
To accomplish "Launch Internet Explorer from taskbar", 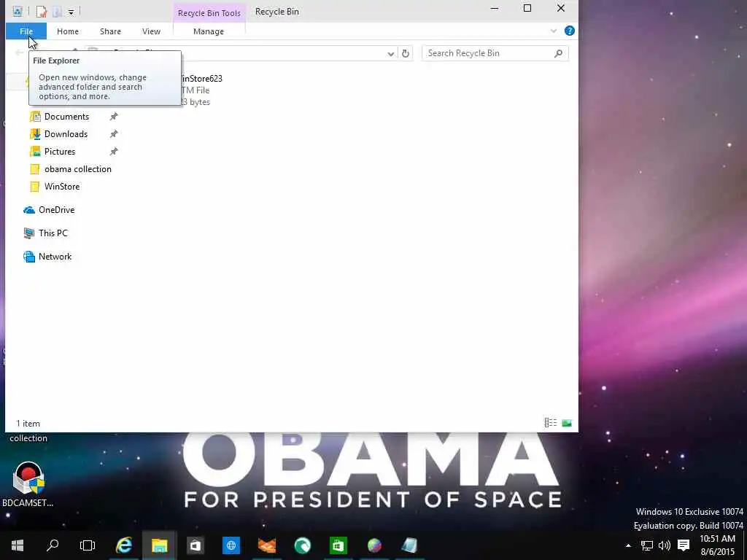I will pos(124,545).
